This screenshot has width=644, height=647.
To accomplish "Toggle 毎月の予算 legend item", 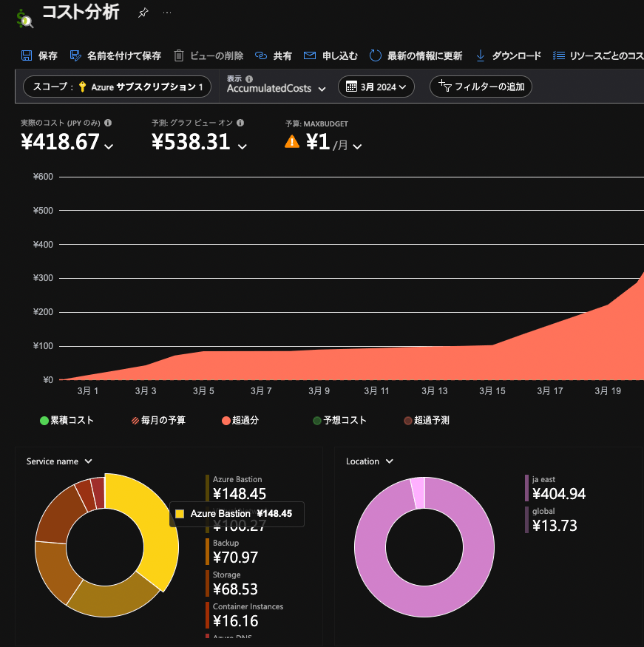I will [x=158, y=421].
